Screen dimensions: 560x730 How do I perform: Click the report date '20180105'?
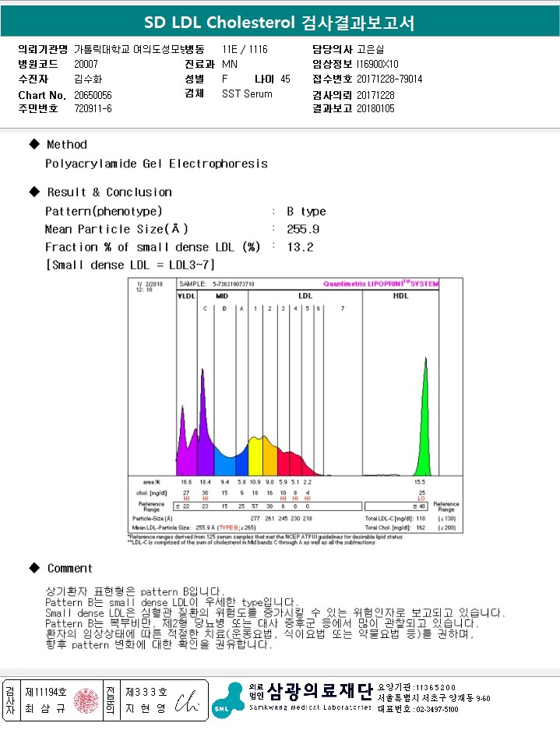pos(375,108)
